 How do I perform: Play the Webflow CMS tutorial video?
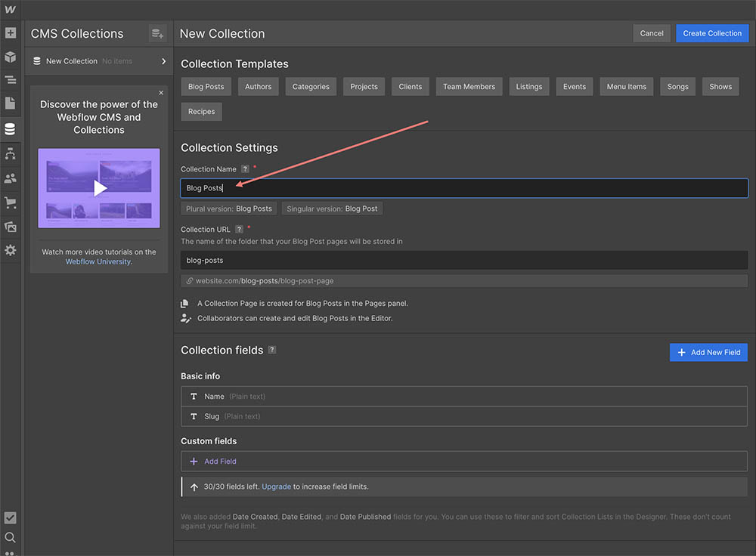[x=99, y=188]
